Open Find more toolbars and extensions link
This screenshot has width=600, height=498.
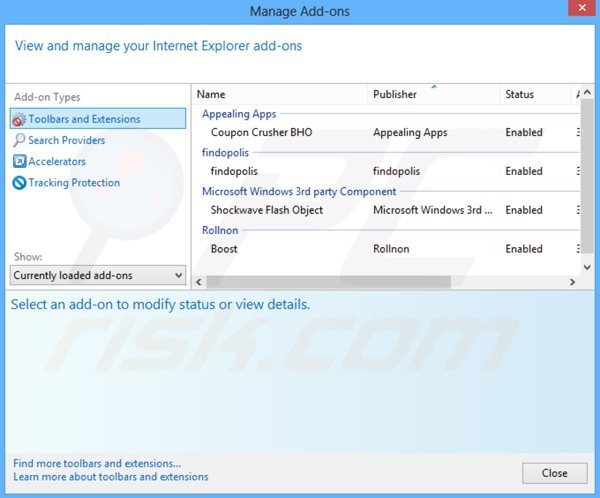click(x=97, y=464)
